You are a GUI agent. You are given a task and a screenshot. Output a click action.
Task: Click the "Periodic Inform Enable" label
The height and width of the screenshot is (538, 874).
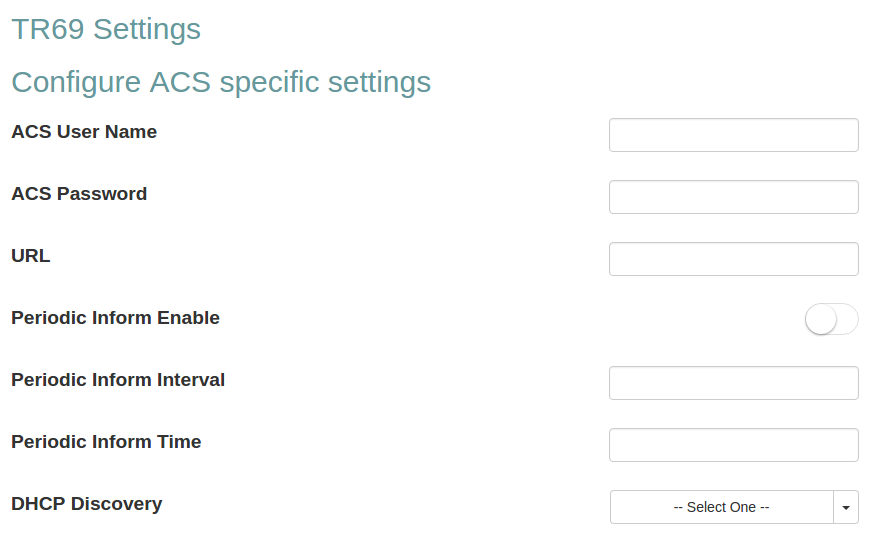coord(115,318)
